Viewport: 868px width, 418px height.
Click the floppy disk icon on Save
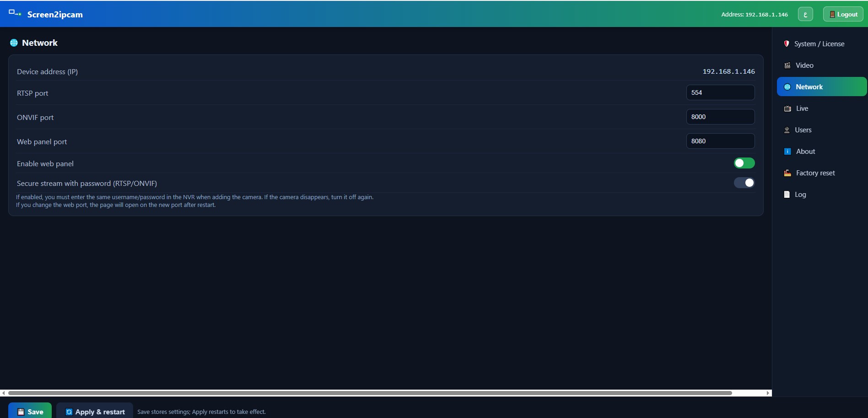[21, 412]
